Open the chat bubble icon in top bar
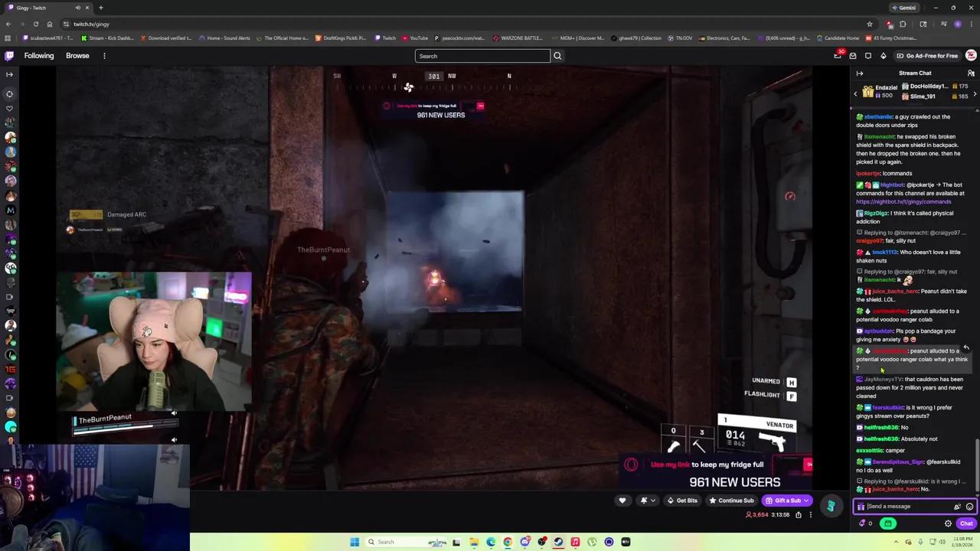The height and width of the screenshot is (551, 980). point(868,56)
